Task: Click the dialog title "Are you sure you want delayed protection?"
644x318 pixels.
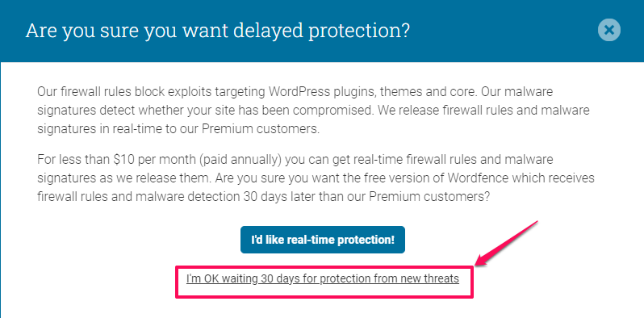Action: pos(218,31)
